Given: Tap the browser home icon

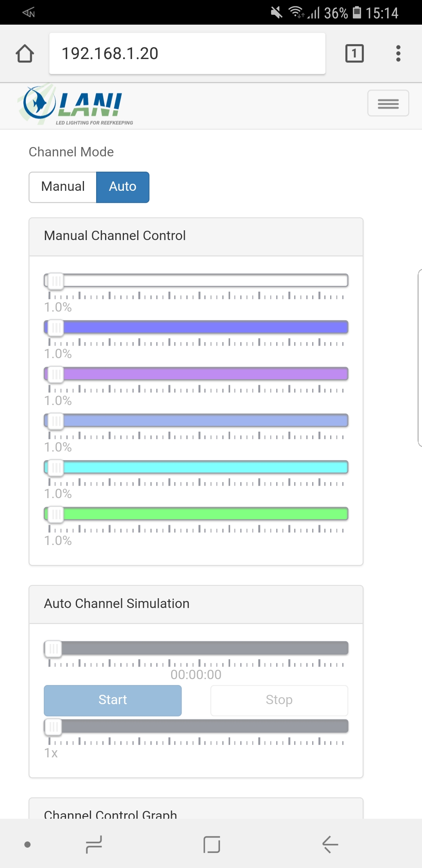Looking at the screenshot, I should tap(25, 54).
